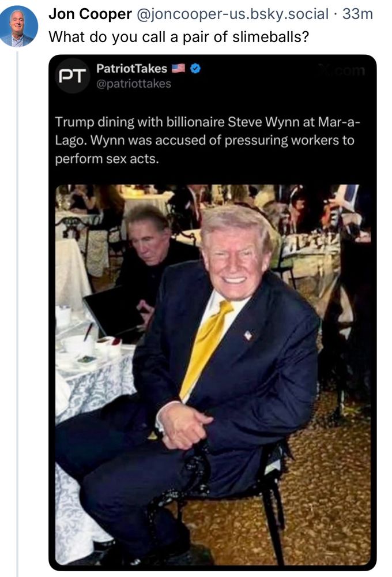The width and height of the screenshot is (392, 577).
Task: Click the US flag emoji beside PatriotTakes
Action: tap(178, 69)
